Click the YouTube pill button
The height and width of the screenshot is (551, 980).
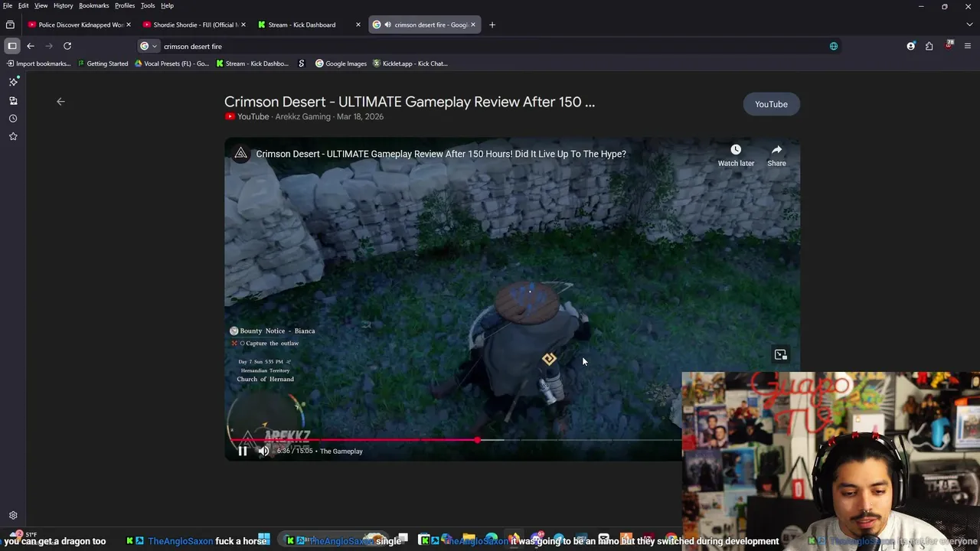click(x=771, y=104)
